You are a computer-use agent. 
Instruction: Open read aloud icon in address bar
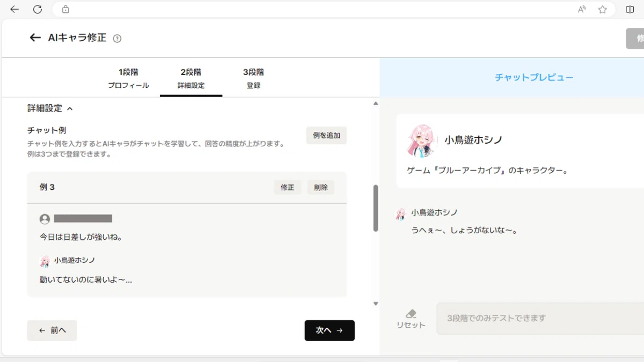[x=582, y=9]
